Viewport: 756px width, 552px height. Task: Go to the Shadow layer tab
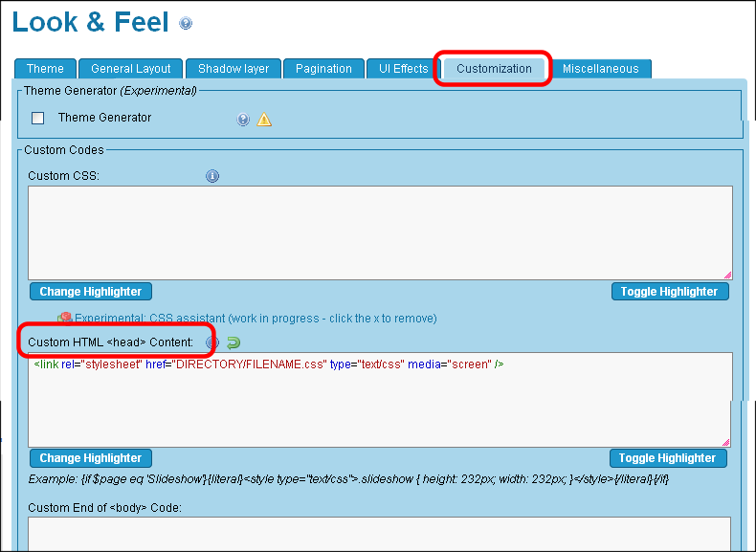tap(233, 69)
